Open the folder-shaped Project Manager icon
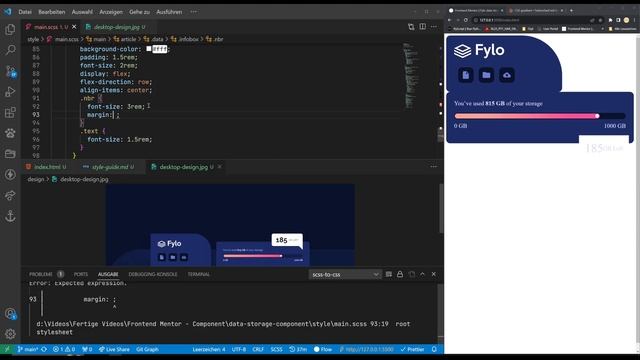The width and height of the screenshot is (640, 360). tap(10, 153)
